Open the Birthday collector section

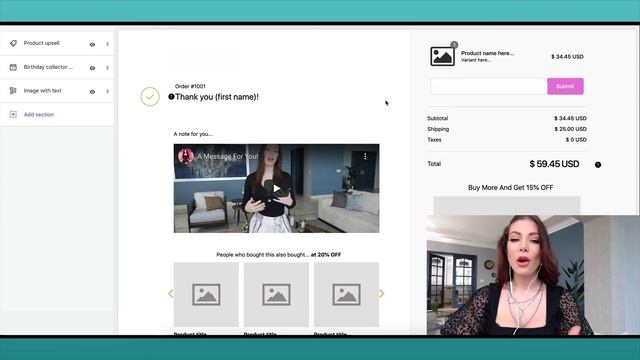48,67
